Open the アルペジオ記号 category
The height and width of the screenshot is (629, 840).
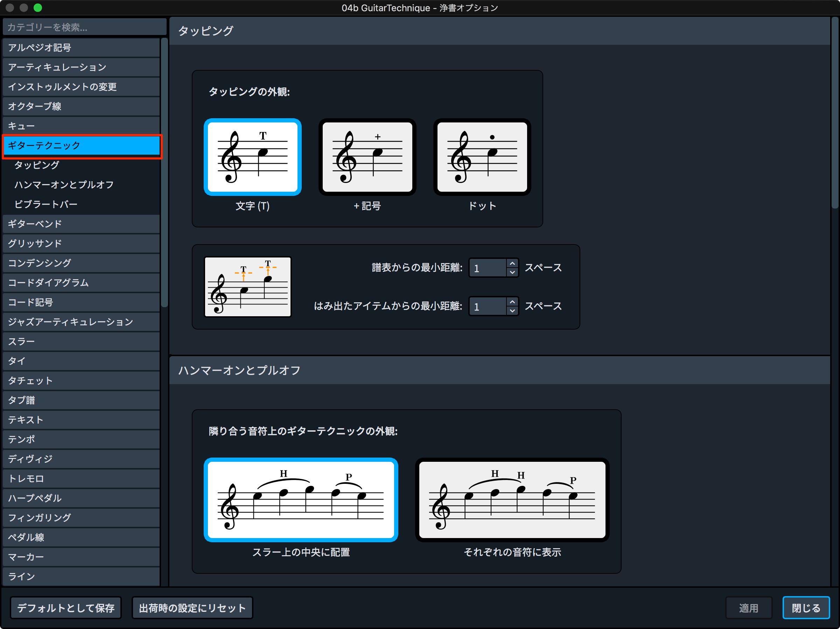tap(81, 48)
